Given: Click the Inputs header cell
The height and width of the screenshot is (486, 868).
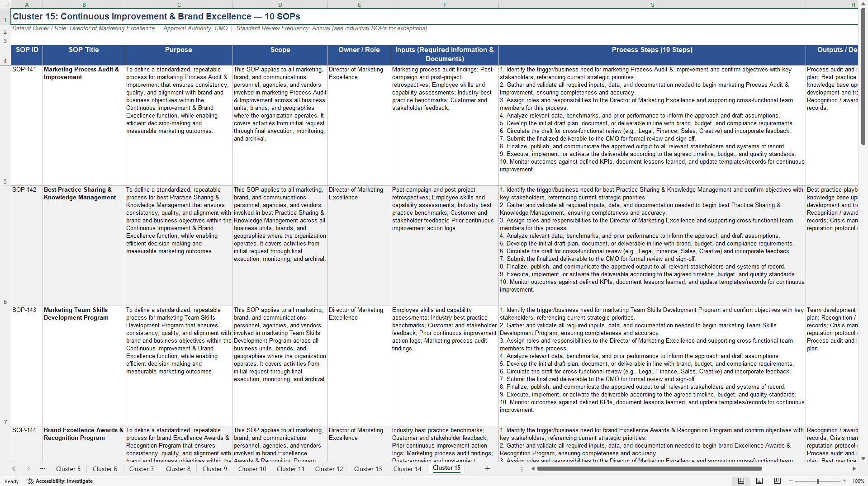Looking at the screenshot, I should (445, 55).
